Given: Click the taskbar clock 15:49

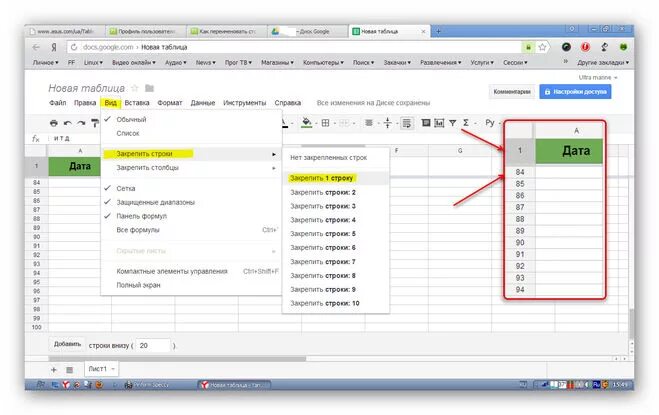Looking at the screenshot, I should [620, 384].
